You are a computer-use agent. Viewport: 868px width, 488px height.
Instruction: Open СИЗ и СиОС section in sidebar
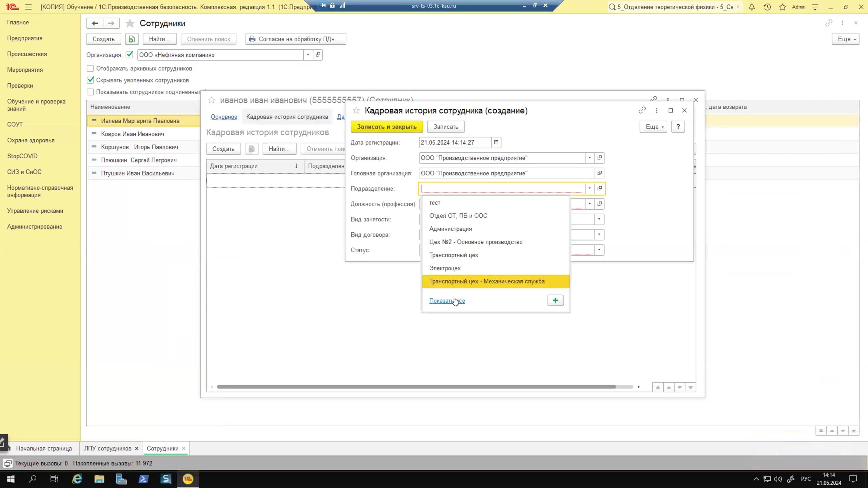pyautogui.click(x=24, y=172)
